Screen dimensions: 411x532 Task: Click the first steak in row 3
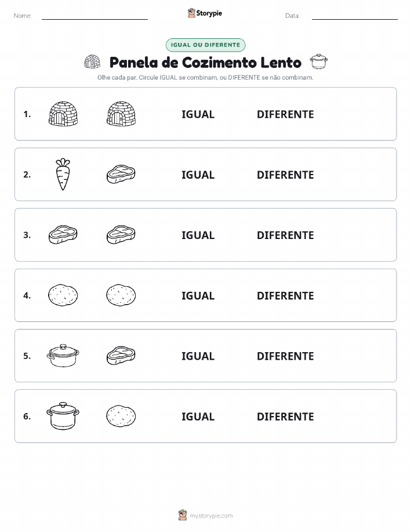tap(63, 234)
